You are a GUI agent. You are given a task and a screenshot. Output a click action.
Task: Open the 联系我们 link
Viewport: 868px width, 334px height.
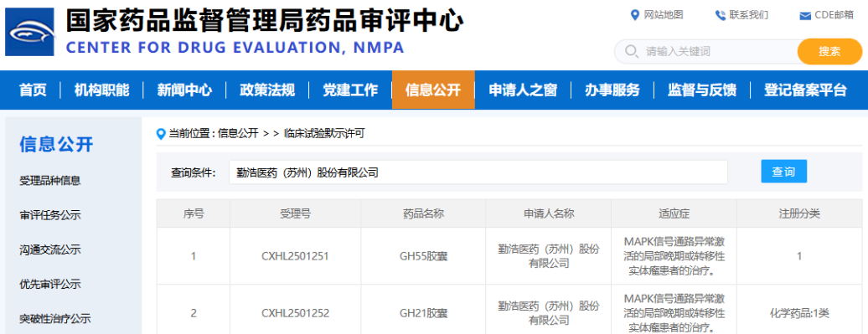click(x=749, y=15)
